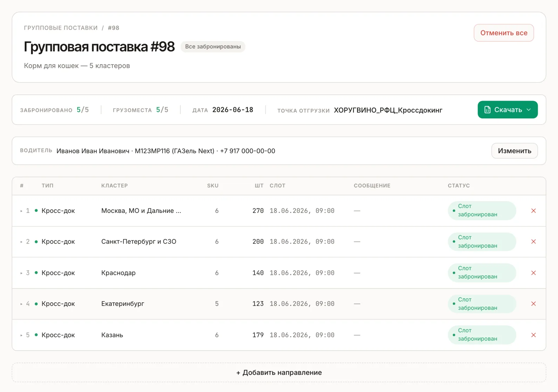558x392 pixels.
Task: Click the ШТ column header
Action: point(259,186)
